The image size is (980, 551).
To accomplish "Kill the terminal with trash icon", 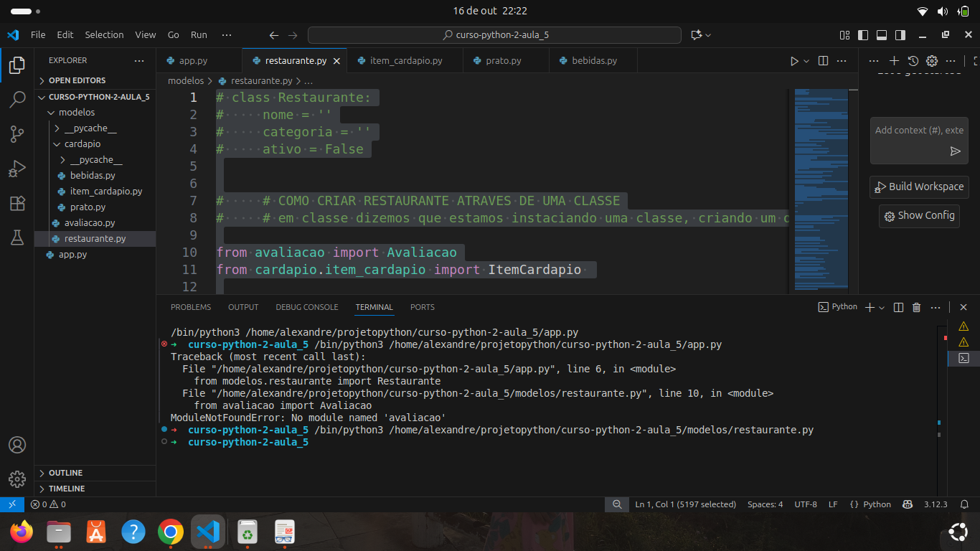I will pos(916,307).
